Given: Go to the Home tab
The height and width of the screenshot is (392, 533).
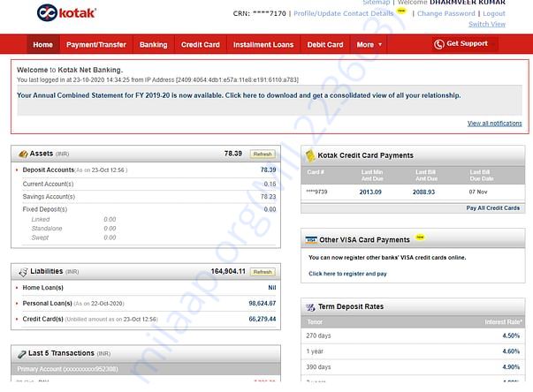Looking at the screenshot, I should point(43,44).
